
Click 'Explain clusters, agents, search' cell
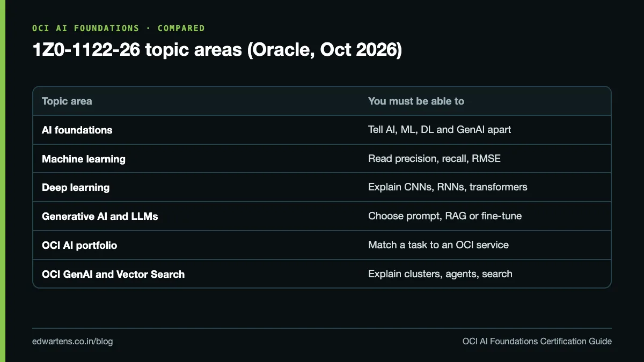pos(440,275)
